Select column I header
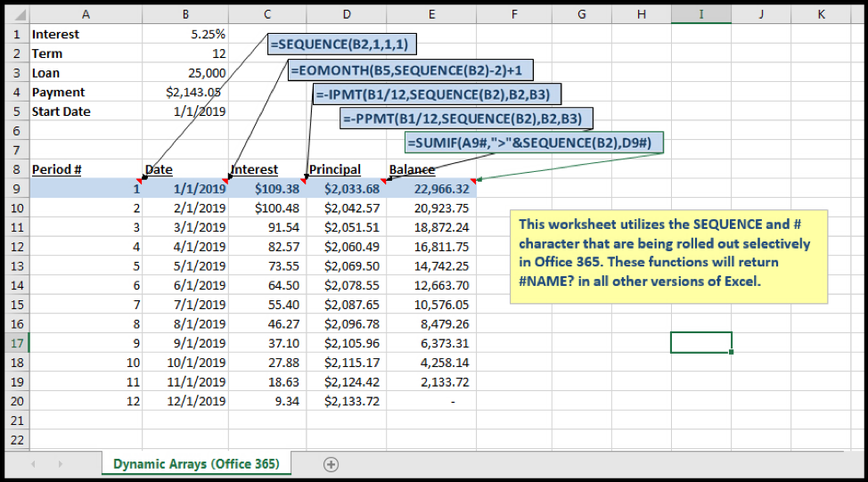The height and width of the screenshot is (482, 868). [x=701, y=14]
